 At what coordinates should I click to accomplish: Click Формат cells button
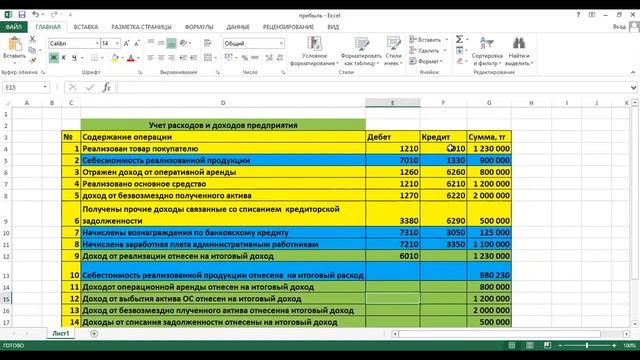[x=426, y=61]
